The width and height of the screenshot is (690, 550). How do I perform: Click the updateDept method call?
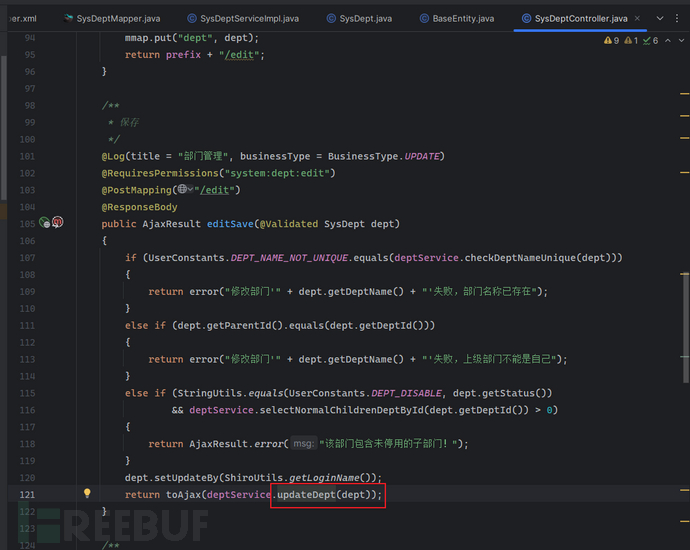click(306, 495)
